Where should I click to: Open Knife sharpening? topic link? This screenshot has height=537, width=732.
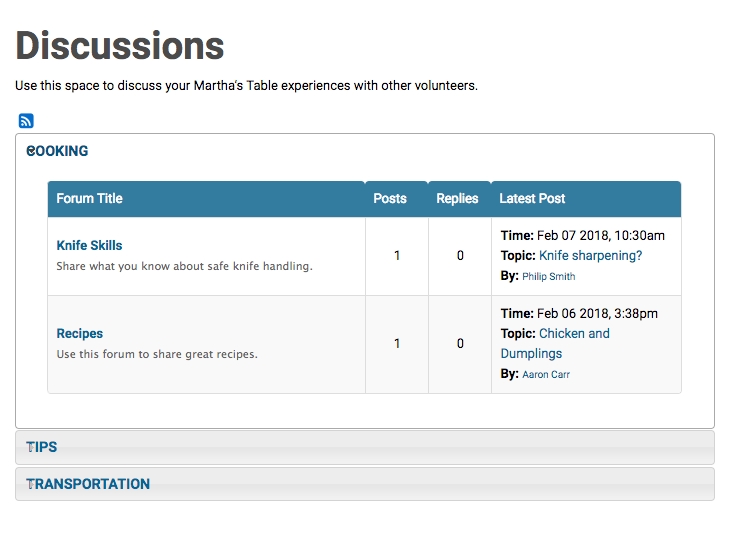[590, 255]
